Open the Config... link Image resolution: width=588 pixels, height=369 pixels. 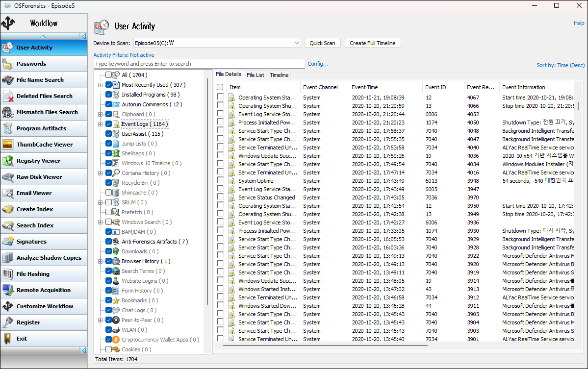318,64
